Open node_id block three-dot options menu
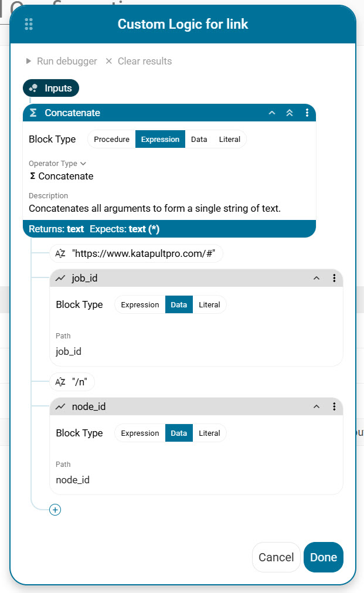Image resolution: width=364 pixels, height=593 pixels. pyautogui.click(x=334, y=406)
